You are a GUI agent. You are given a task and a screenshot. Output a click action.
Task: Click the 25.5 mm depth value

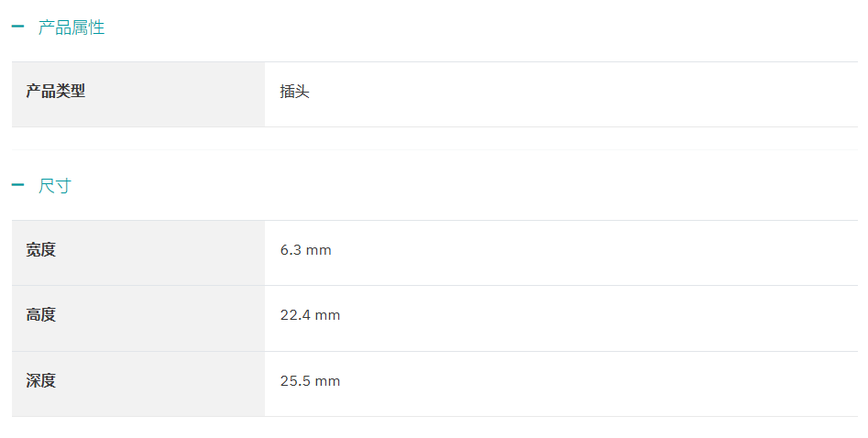click(x=310, y=381)
